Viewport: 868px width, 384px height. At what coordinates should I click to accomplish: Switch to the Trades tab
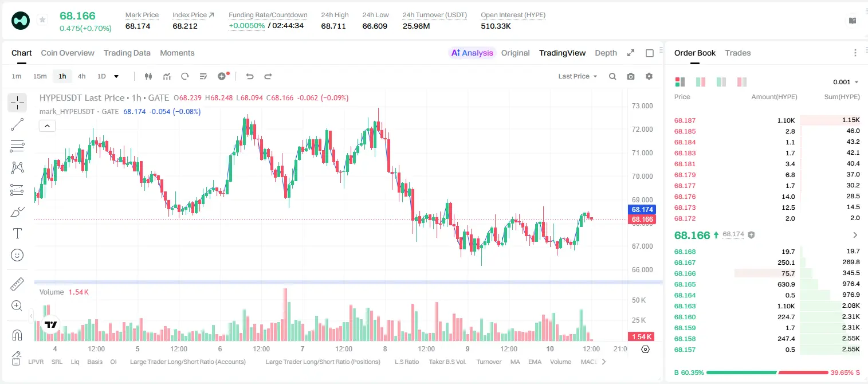(737, 53)
